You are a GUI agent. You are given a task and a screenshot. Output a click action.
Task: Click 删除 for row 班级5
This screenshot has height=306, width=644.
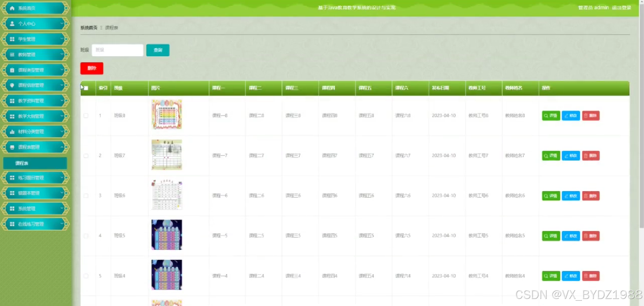(591, 236)
